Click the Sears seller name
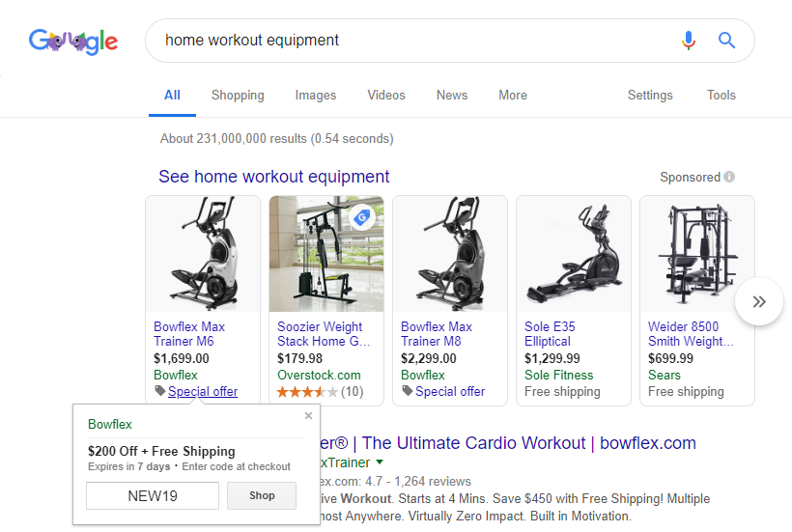The width and height of the screenshot is (792, 532). pyautogui.click(x=665, y=375)
